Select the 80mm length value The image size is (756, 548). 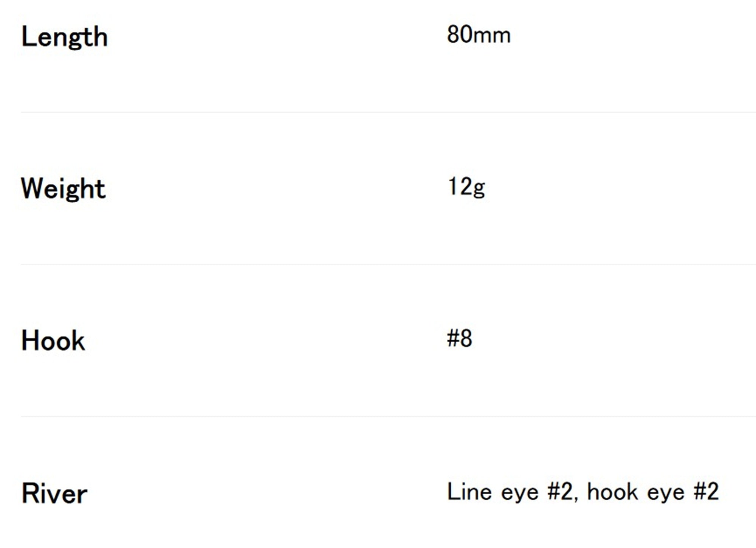click(x=479, y=35)
